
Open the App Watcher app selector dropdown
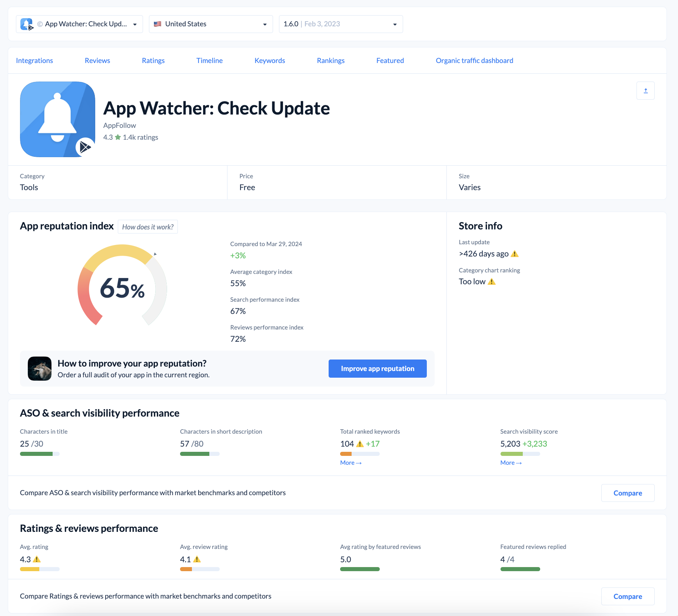click(x=79, y=24)
